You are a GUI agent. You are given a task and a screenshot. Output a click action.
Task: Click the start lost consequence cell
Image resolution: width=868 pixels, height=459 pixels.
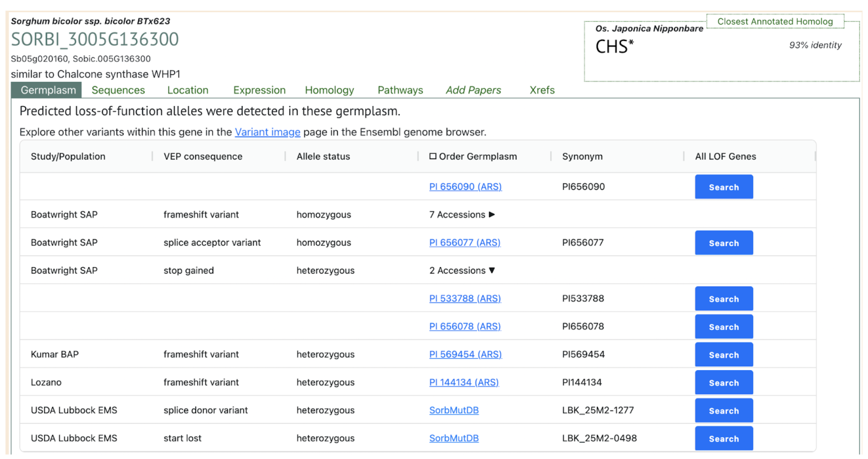(182, 438)
